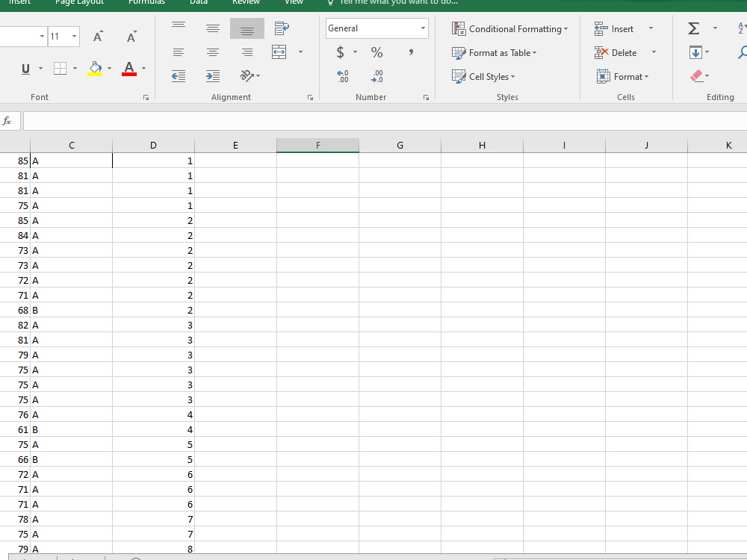
Task: Select column H header
Action: [482, 146]
